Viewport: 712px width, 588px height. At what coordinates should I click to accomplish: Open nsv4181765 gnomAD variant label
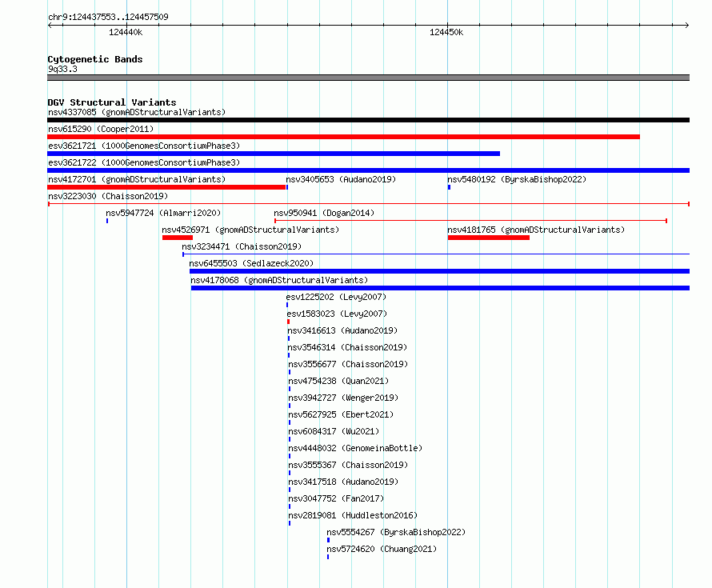(536, 230)
